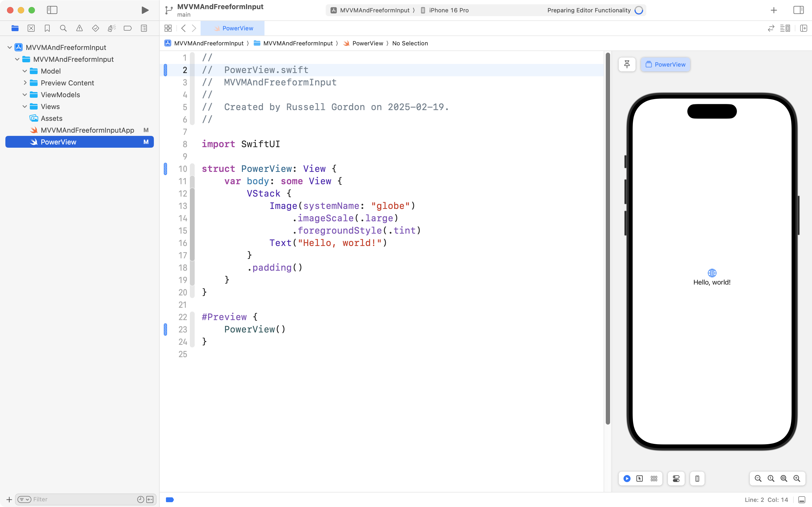Click the preview zoom out magnifier
The image size is (812, 507).
(758, 479)
